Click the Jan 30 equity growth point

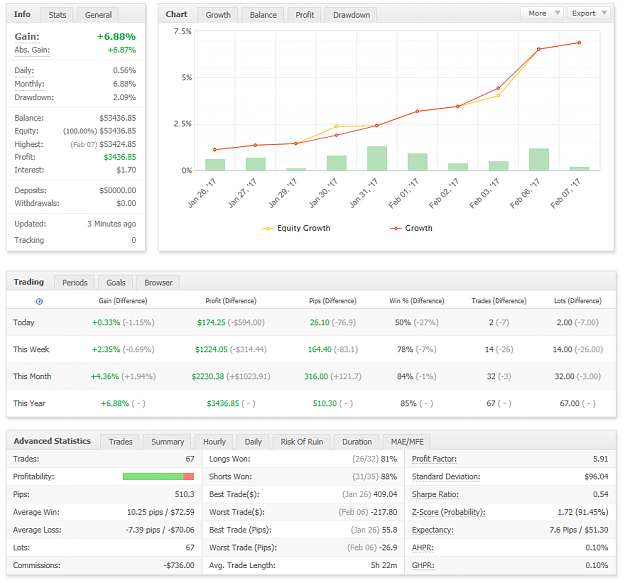pyautogui.click(x=336, y=126)
